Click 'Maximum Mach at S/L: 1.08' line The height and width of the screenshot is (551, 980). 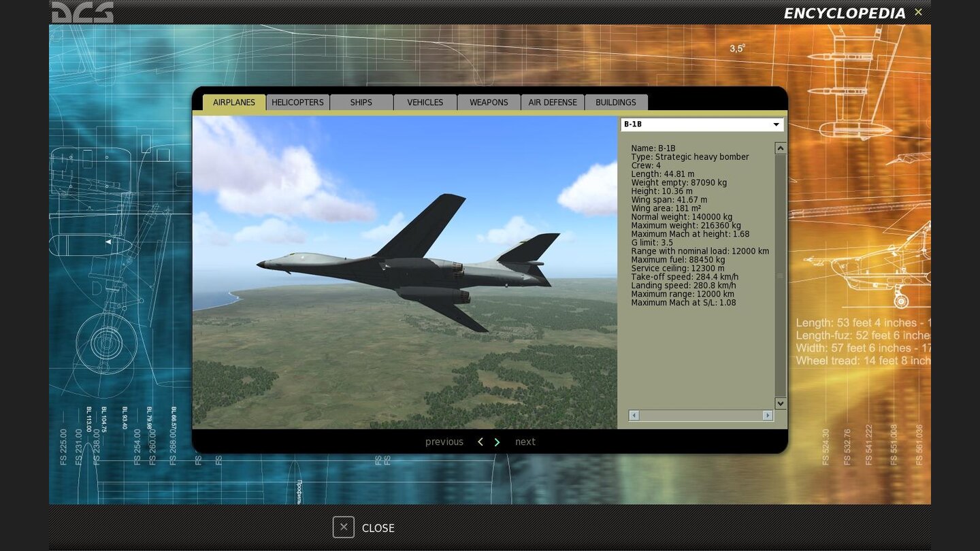pos(683,303)
